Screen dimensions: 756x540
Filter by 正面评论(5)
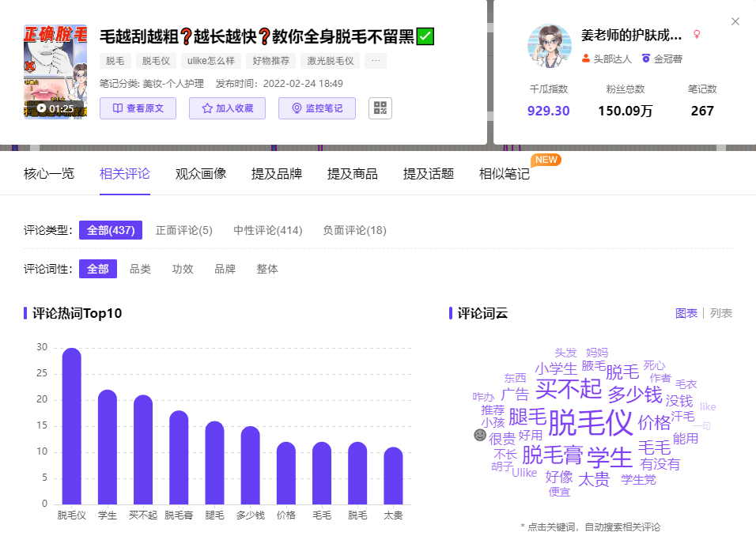183,230
